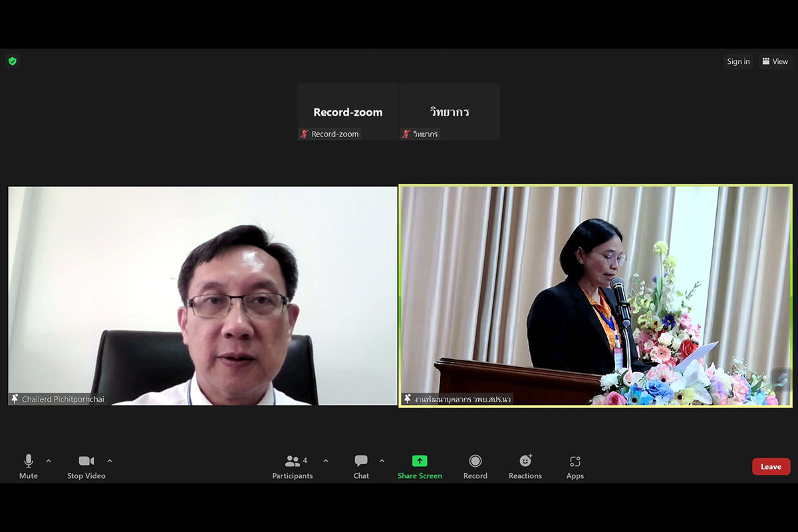Image resolution: width=798 pixels, height=532 pixels.
Task: Start Share Screen
Action: tap(420, 467)
